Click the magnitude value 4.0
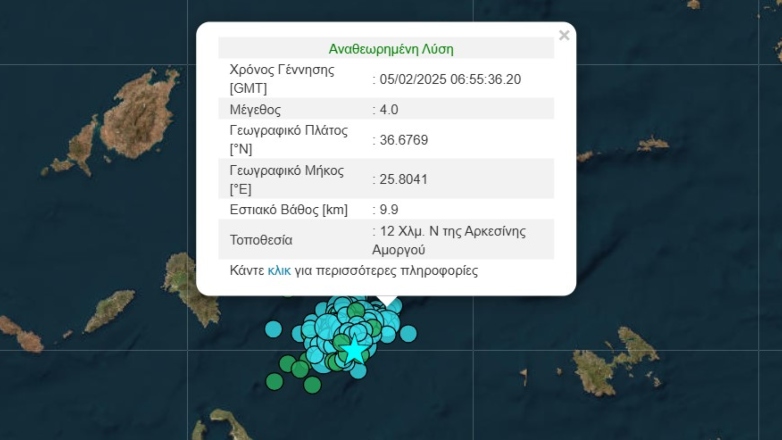The image size is (782, 440). tap(390, 109)
